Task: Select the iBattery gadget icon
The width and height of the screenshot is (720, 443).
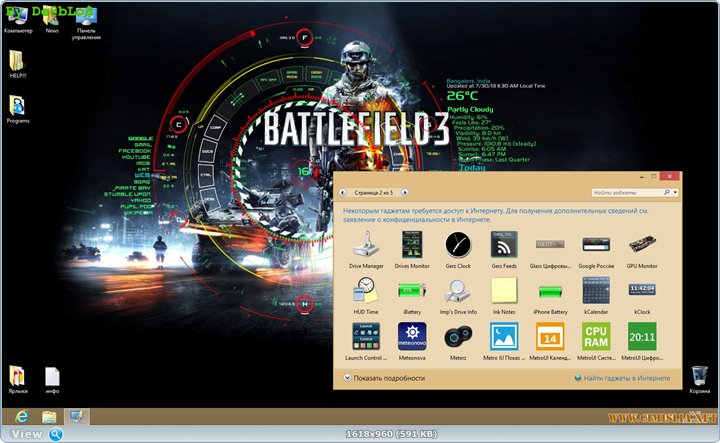Action: [411, 291]
